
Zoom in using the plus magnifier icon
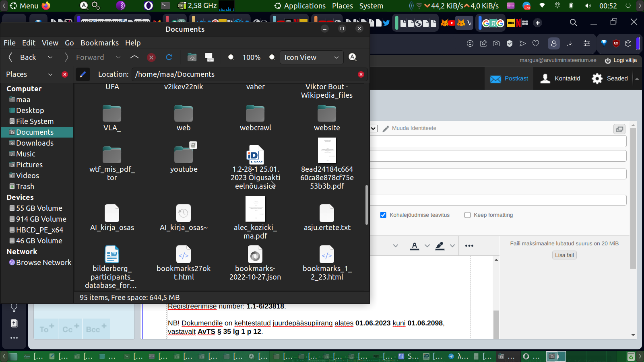272,58
